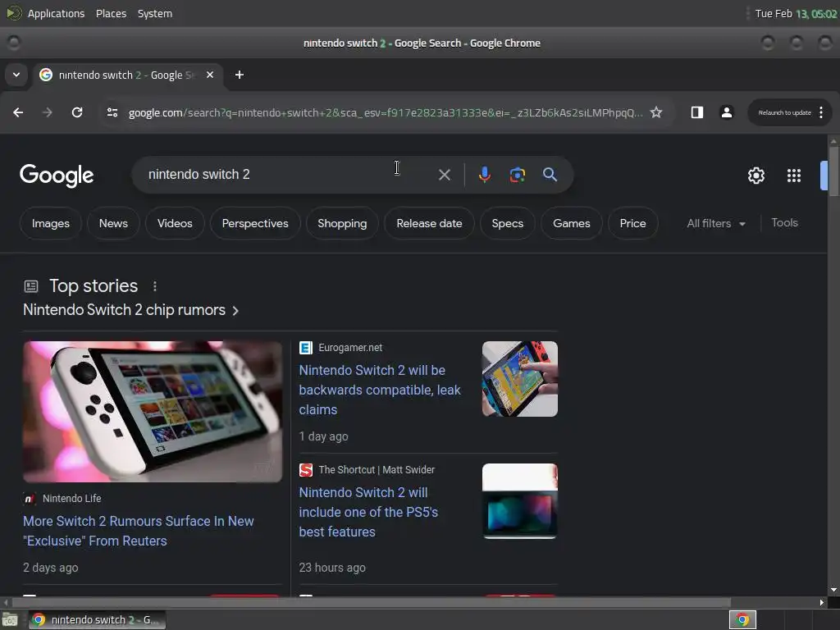Open Google quick settings gear
The width and height of the screenshot is (840, 630).
coord(756,176)
